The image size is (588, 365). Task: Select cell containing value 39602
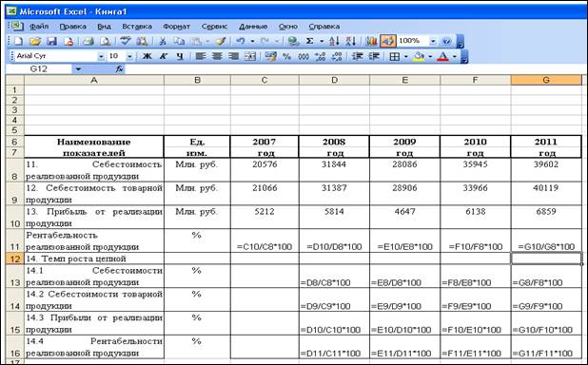546,170
